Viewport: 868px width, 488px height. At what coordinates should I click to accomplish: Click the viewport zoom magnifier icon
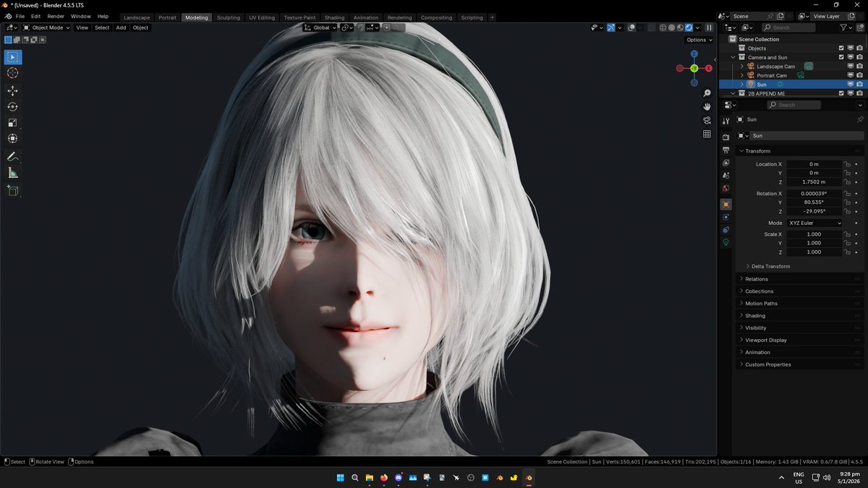[707, 93]
